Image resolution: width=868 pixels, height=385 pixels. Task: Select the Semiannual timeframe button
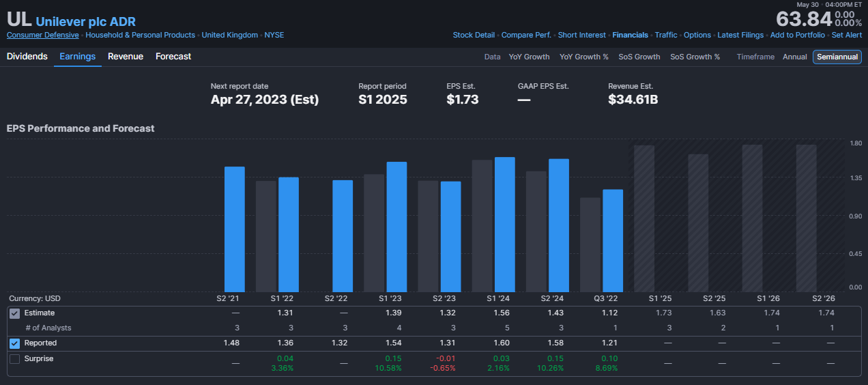(837, 57)
